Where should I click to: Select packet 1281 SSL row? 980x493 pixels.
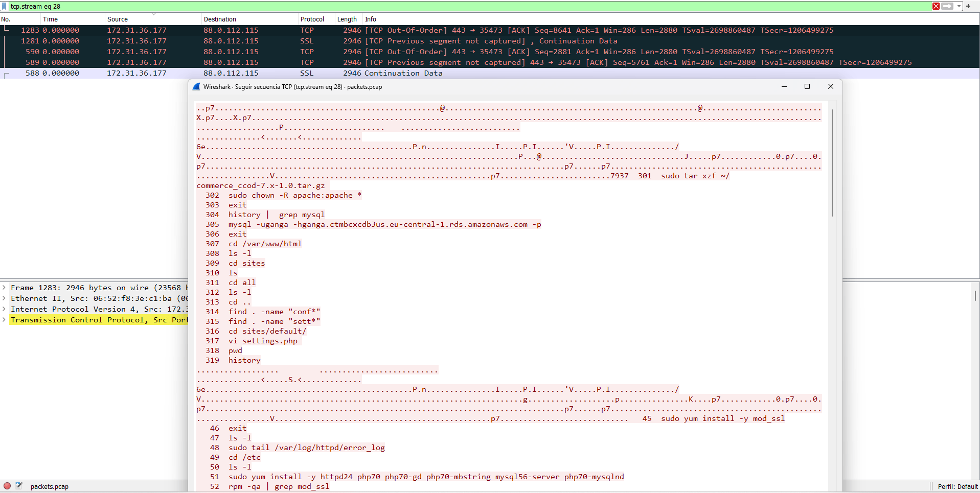490,41
